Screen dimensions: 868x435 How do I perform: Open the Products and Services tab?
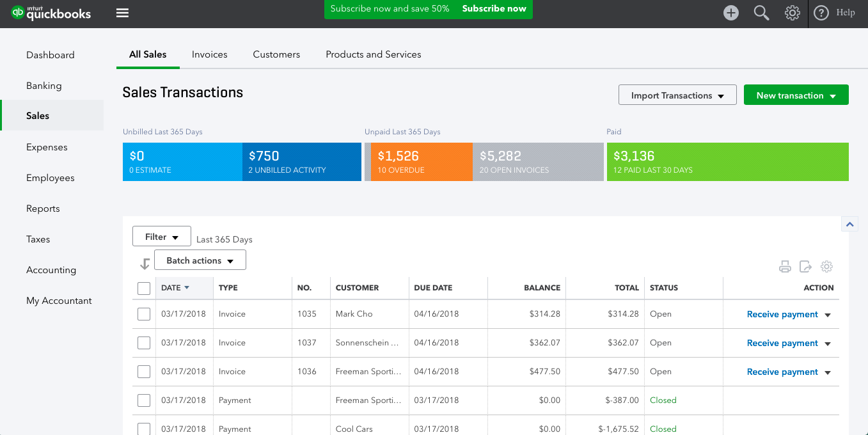[373, 54]
